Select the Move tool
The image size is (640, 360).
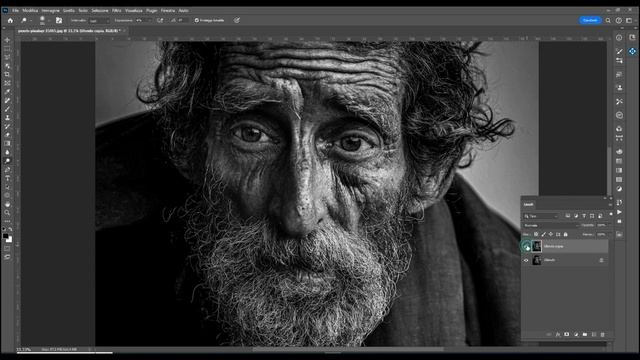(x=7, y=40)
